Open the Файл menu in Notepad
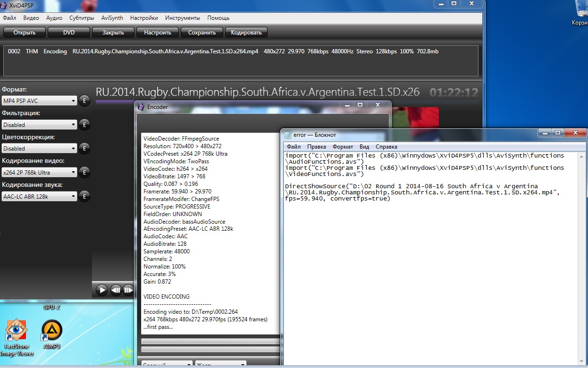 [294, 147]
